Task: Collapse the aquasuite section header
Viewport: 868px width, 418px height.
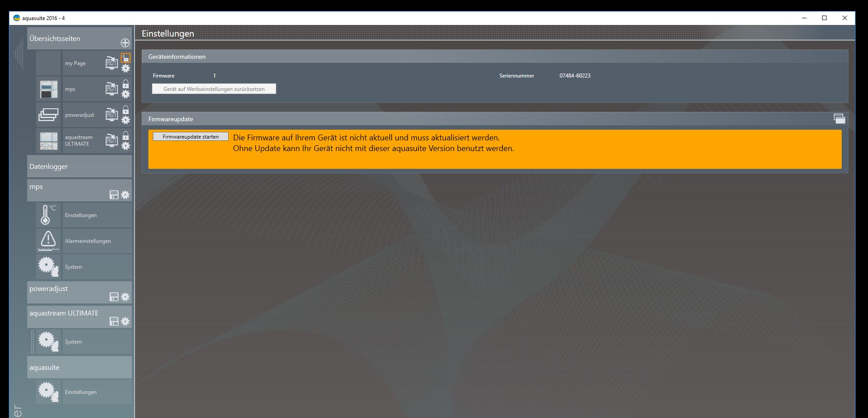Action: (x=79, y=367)
